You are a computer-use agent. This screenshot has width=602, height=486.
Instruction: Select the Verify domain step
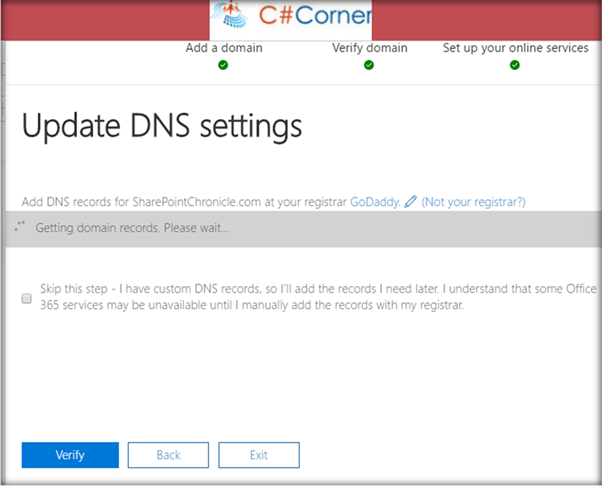[x=369, y=48]
